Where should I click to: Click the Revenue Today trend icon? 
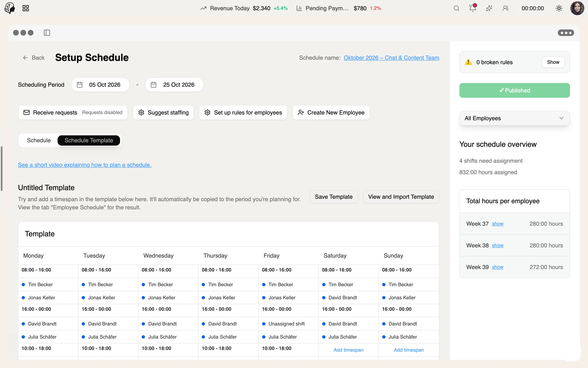click(x=203, y=8)
